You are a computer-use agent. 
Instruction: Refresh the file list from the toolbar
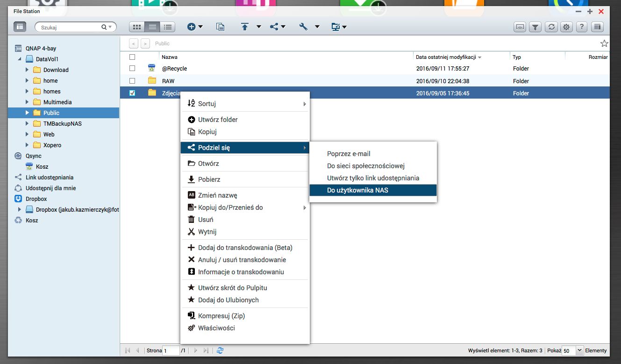click(551, 27)
